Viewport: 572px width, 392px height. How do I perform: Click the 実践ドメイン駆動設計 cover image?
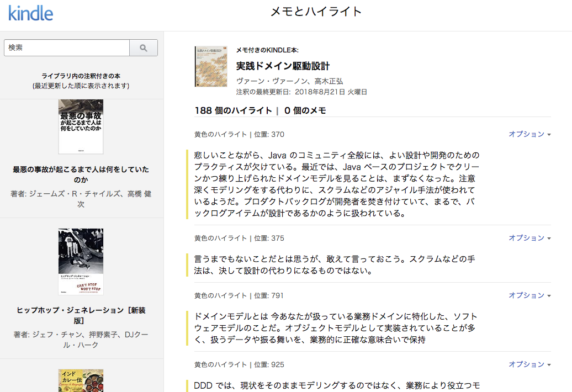click(x=211, y=66)
